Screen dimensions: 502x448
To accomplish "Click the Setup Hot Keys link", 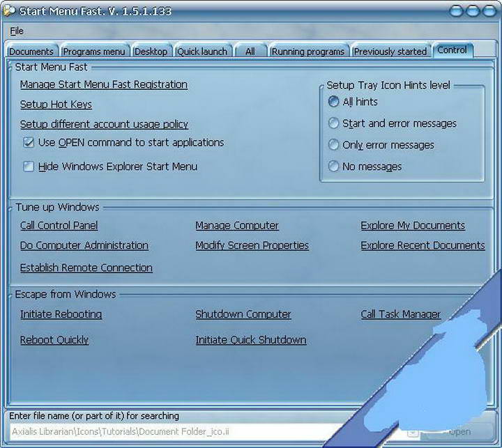I will pyautogui.click(x=56, y=105).
